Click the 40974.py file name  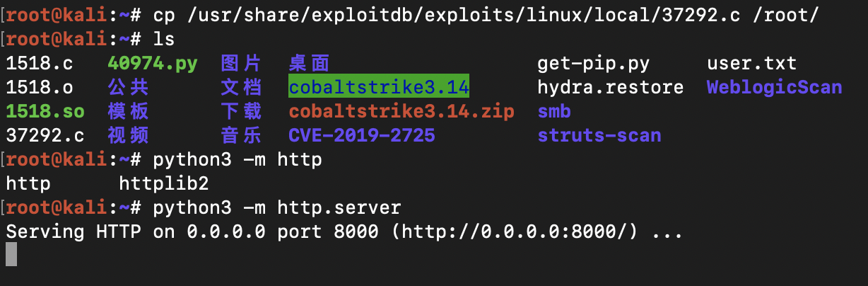coord(152,64)
